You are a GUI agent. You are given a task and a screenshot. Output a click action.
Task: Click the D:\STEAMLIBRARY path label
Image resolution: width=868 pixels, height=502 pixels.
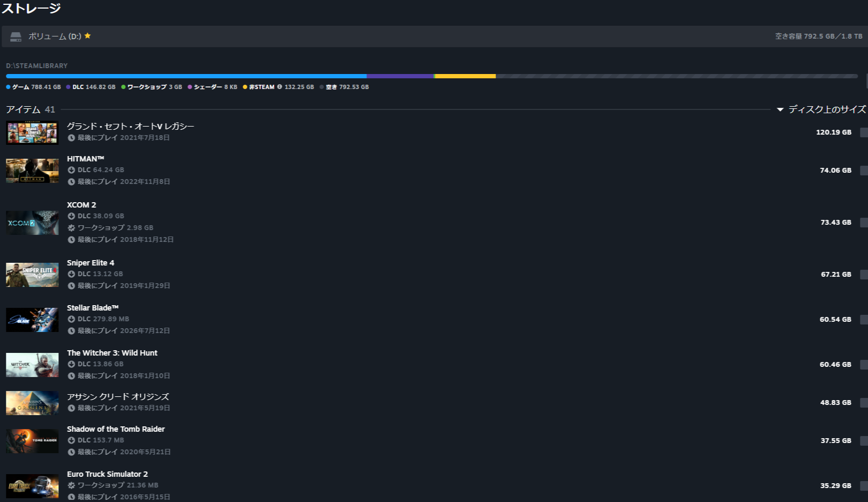[37, 66]
